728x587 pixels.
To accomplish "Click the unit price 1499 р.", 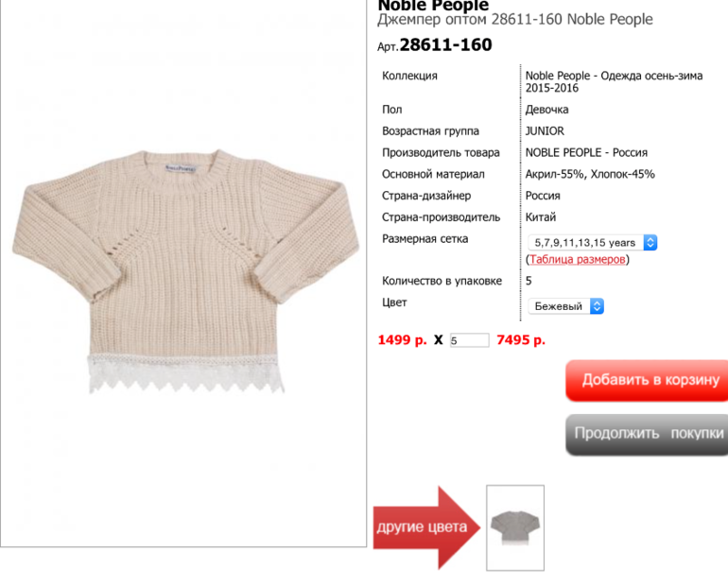I will pyautogui.click(x=402, y=340).
